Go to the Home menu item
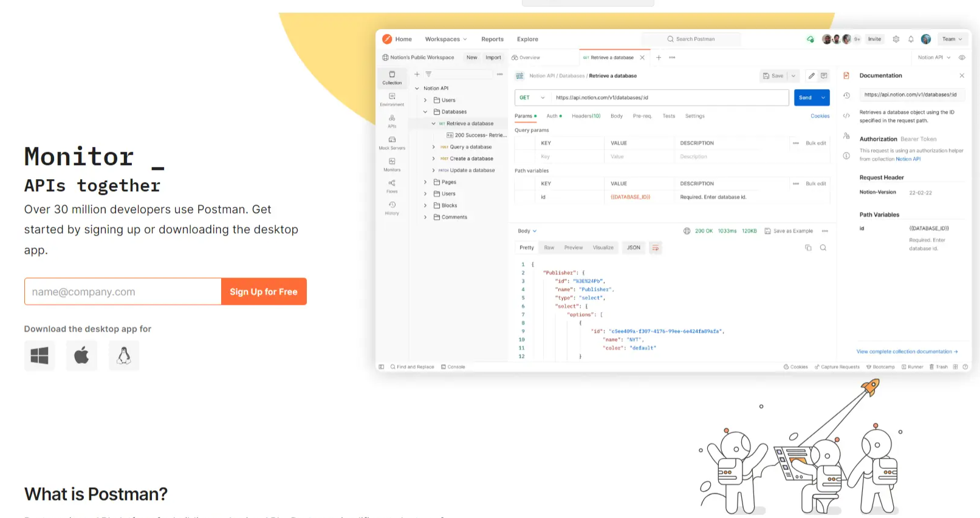The width and height of the screenshot is (980, 518). coord(403,39)
